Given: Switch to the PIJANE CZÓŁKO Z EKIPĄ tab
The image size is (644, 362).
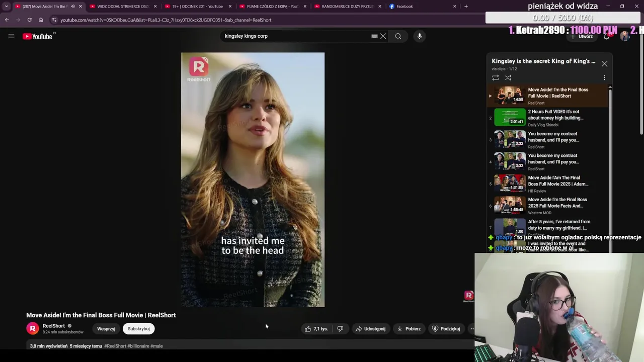Looking at the screenshot, I should [273, 7].
